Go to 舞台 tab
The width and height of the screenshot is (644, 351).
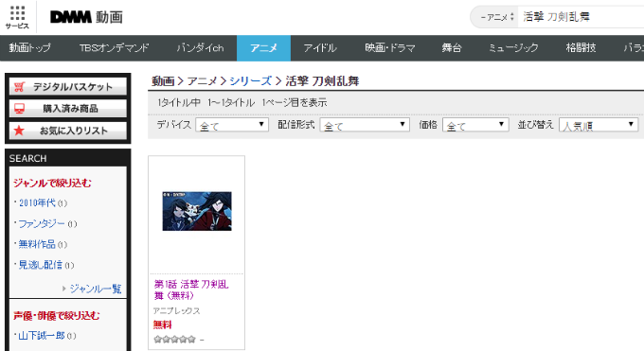coord(452,48)
